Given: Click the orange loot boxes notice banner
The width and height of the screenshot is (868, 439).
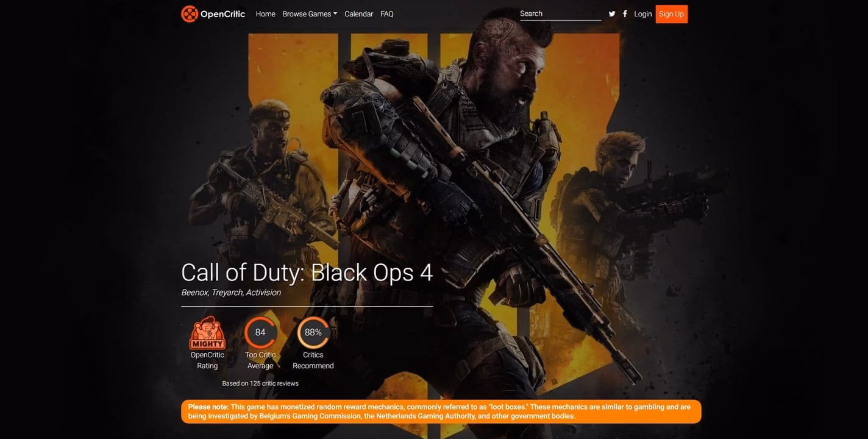Looking at the screenshot, I should point(441,412).
